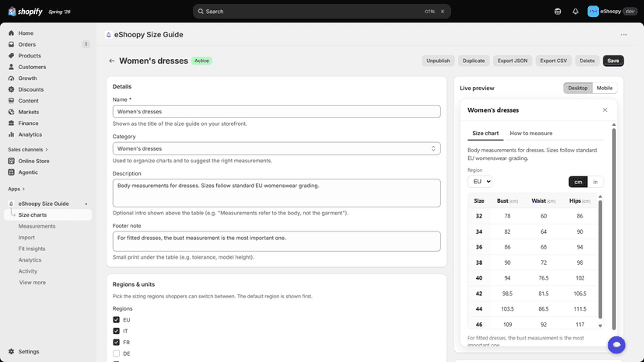Viewport: 644px width, 362px height.
Task: Click the eShoopy store avatar
Action: 593,12
